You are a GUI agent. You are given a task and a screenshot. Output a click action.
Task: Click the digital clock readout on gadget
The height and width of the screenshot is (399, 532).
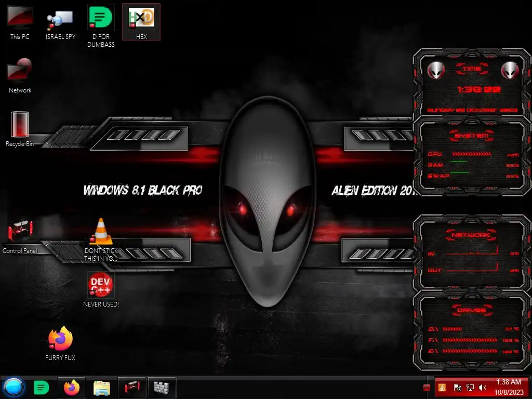point(478,90)
